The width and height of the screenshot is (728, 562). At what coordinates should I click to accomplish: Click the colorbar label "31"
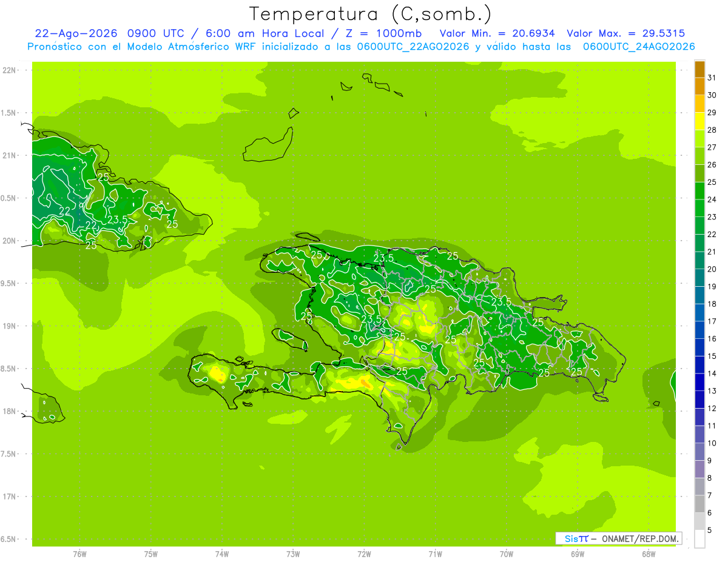click(x=712, y=78)
